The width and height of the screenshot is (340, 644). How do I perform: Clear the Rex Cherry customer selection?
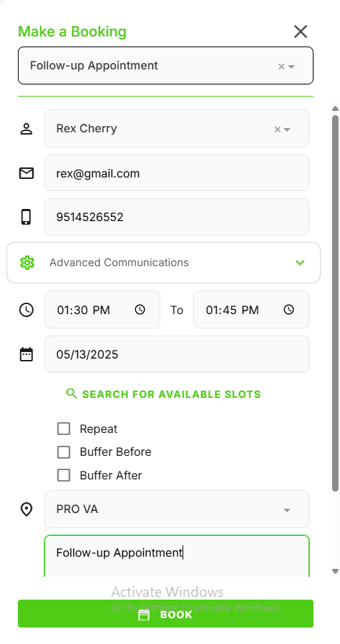click(x=277, y=130)
